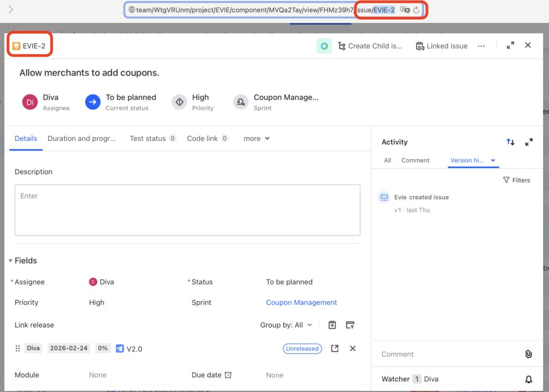Open the Group by: All dropdown
The width and height of the screenshot is (549, 392).
(x=286, y=325)
